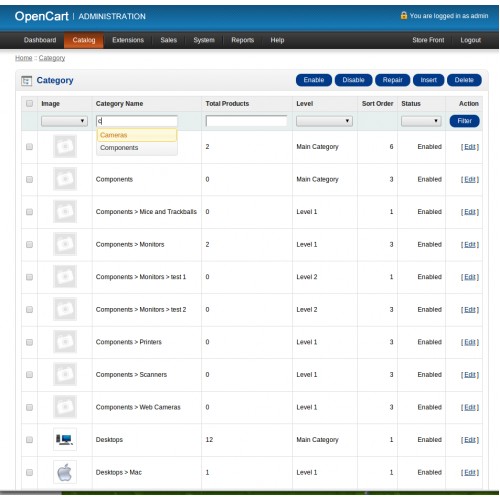The image size is (500, 500).
Task: Sort by Sort Order column header
Action: tap(377, 104)
